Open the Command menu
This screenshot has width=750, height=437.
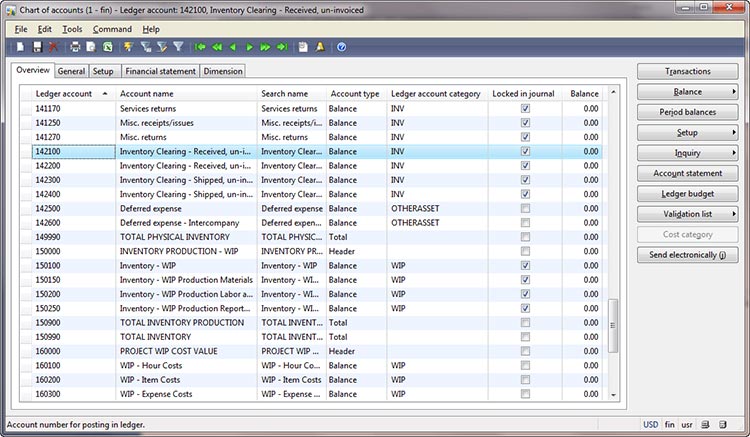click(x=111, y=29)
